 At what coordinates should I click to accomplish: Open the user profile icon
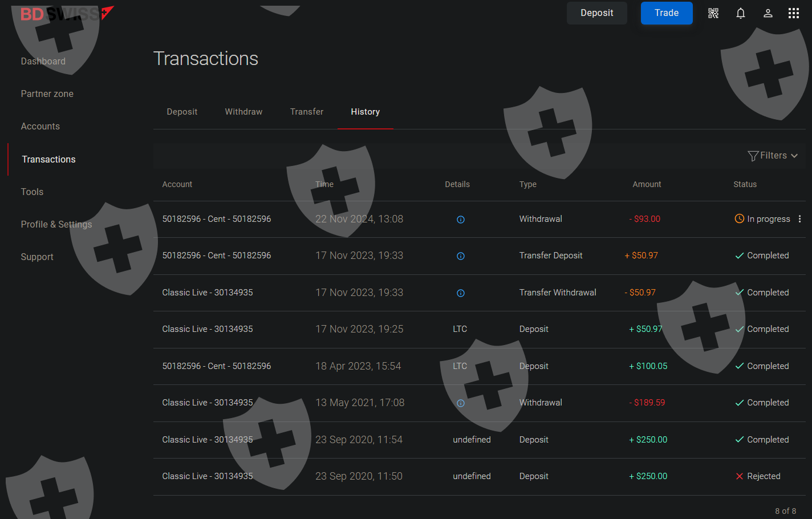click(768, 13)
